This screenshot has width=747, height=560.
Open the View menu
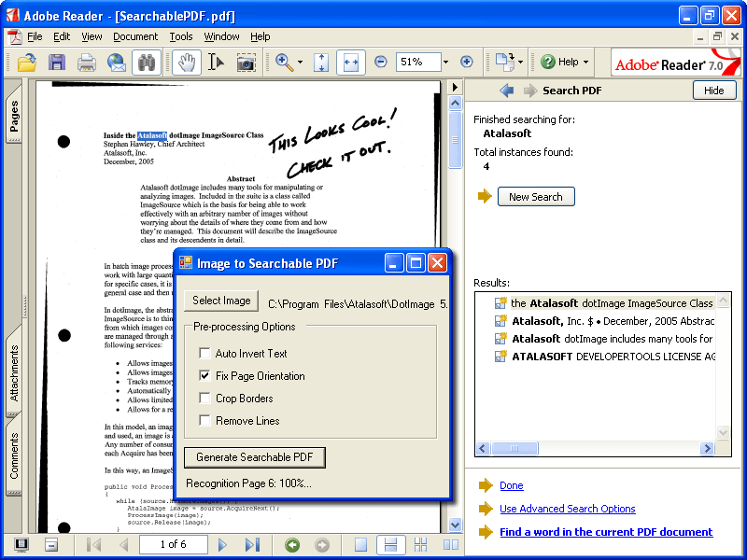(92, 36)
